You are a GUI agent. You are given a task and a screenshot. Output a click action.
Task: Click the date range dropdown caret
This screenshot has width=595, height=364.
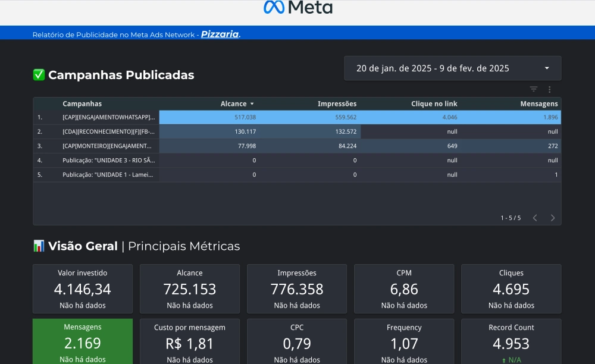pos(547,68)
